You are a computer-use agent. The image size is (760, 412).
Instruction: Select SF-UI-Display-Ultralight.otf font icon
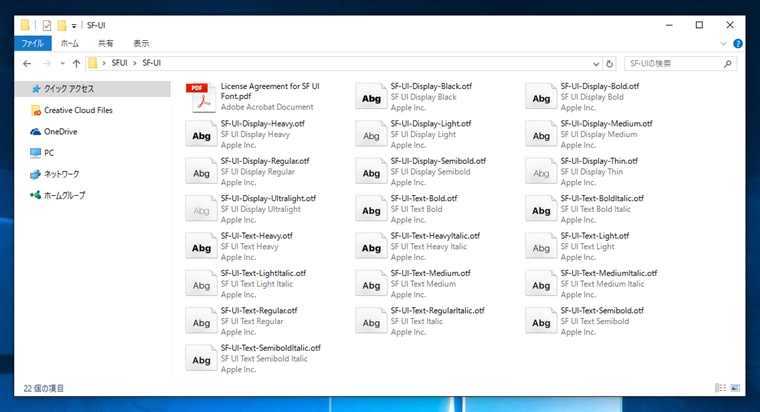click(201, 209)
